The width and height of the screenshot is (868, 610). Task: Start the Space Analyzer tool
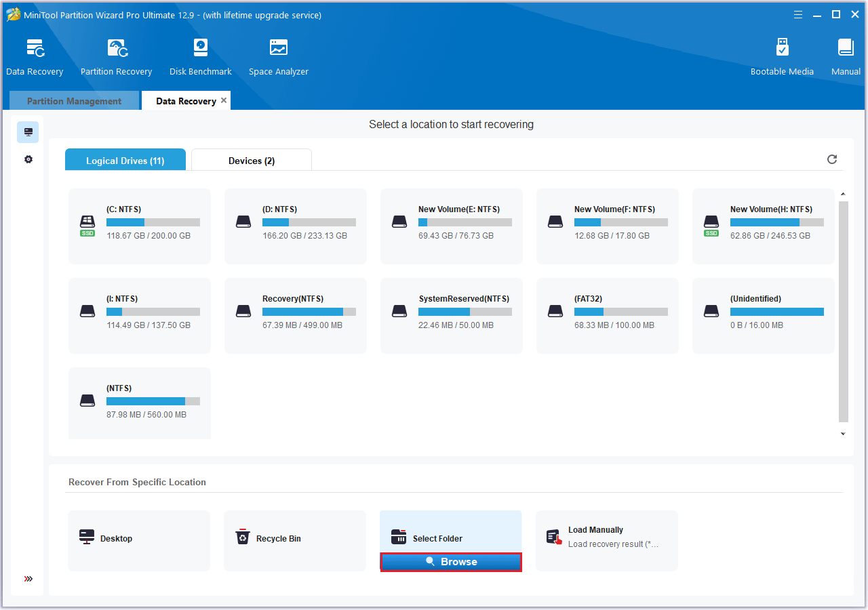278,49
